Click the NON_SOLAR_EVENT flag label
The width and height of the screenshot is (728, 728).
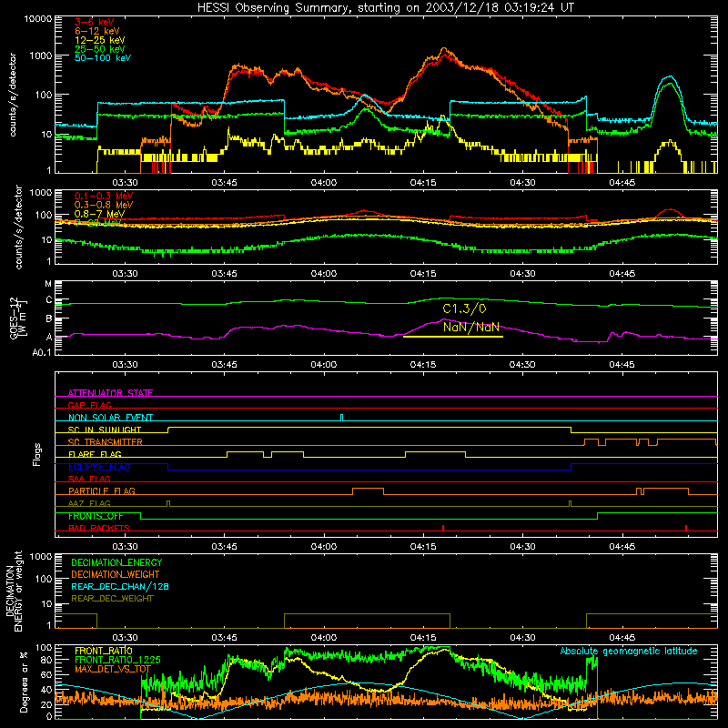pyautogui.click(x=110, y=418)
